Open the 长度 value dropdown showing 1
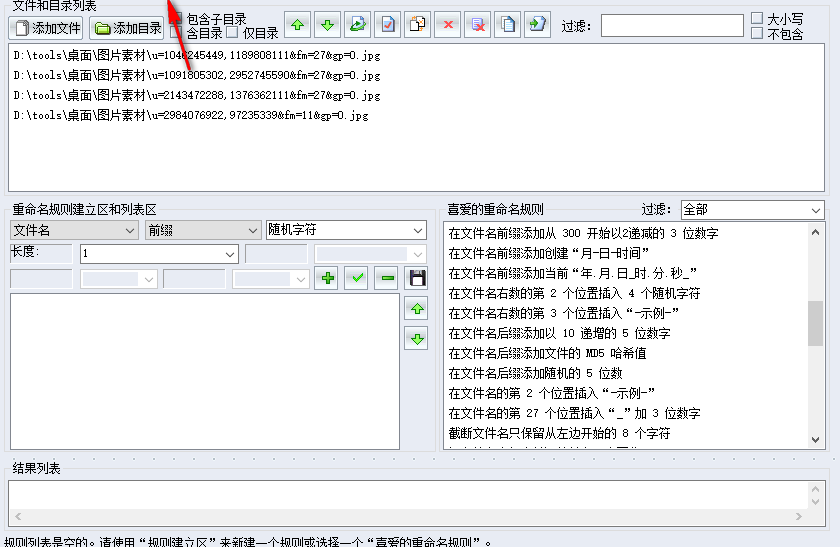Screen dimensions: 840x547 tap(159, 254)
